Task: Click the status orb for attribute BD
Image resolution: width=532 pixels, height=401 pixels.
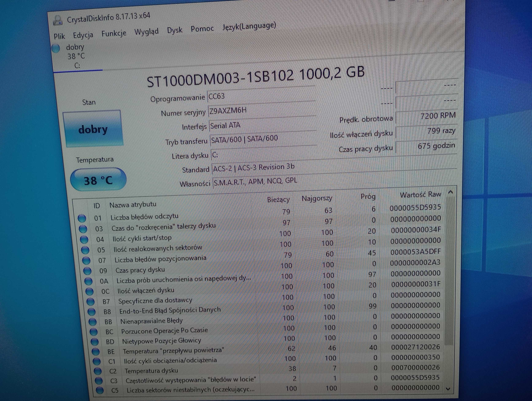Action: pos(94,342)
